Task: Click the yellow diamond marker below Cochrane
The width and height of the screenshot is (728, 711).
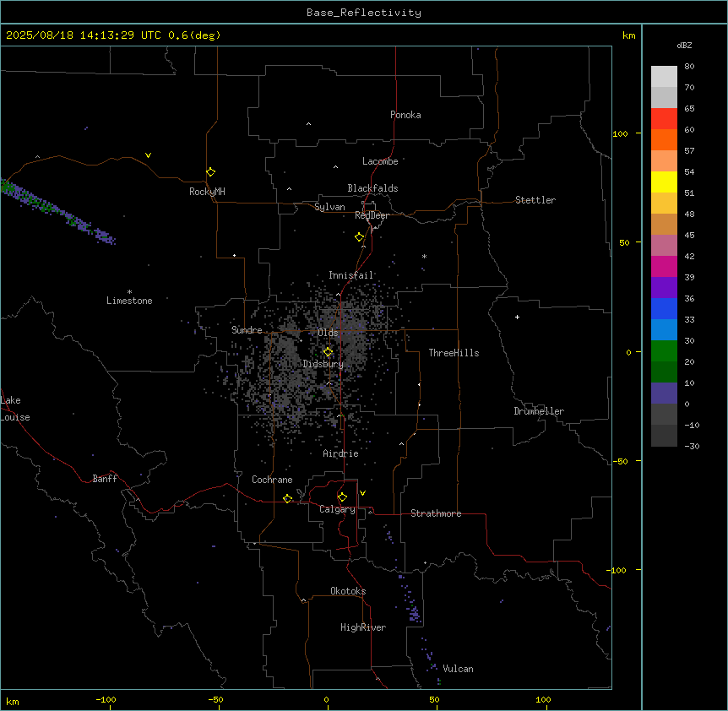Action: [287, 498]
